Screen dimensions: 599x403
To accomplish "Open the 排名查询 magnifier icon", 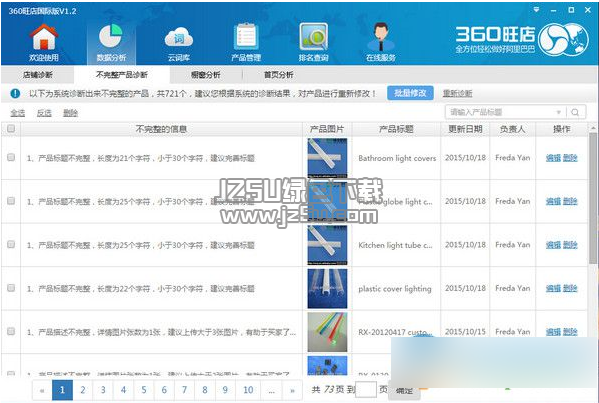I will click(314, 37).
